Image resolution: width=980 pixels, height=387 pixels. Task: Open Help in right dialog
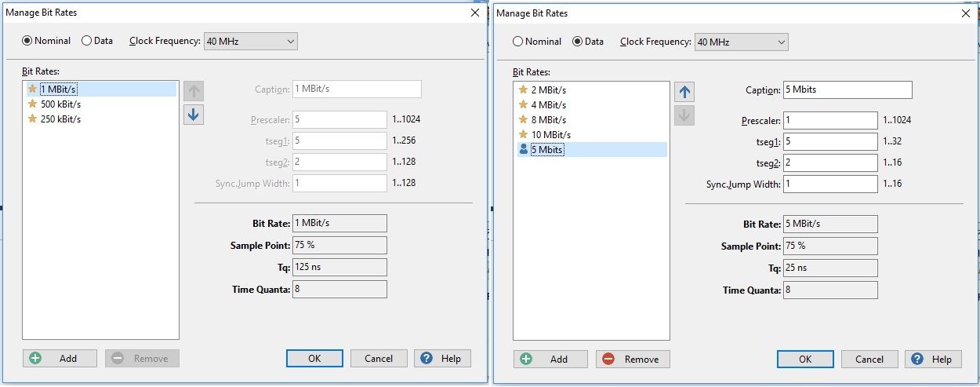[933, 359]
